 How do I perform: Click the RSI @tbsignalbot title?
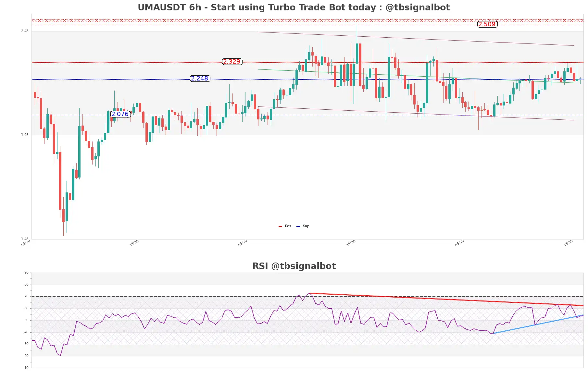pyautogui.click(x=294, y=266)
